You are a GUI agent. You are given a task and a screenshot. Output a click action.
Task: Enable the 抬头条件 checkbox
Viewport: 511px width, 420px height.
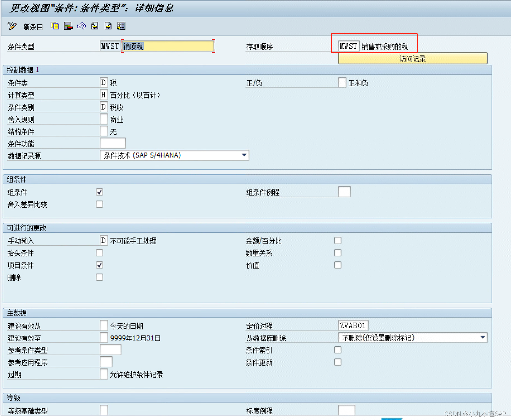pyautogui.click(x=99, y=253)
